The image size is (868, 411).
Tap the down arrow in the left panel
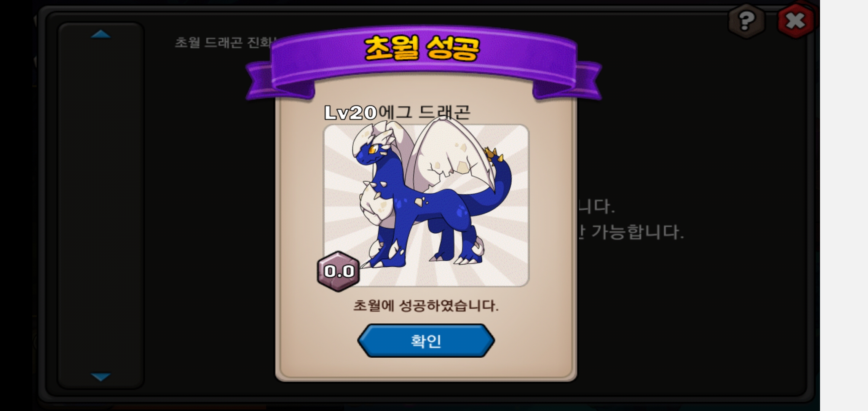coord(101,377)
